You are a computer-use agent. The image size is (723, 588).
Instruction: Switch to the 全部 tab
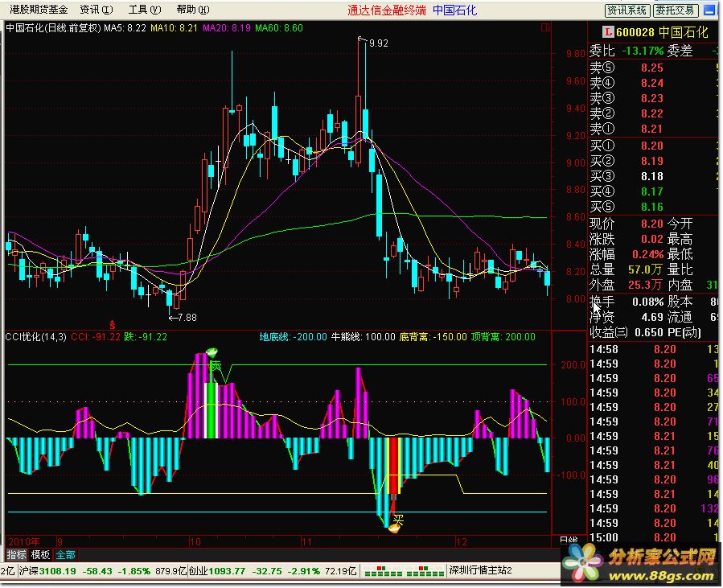[x=65, y=555]
